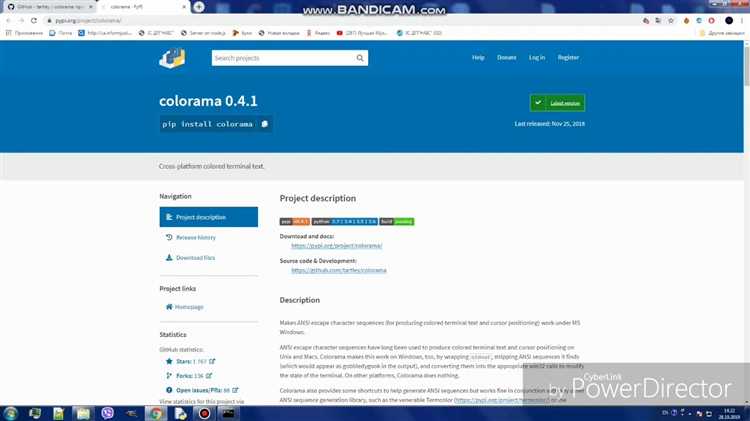Screen dimensions: 750x421
Task: Open the GitHub Stars statistic link
Action: [x=191, y=361]
